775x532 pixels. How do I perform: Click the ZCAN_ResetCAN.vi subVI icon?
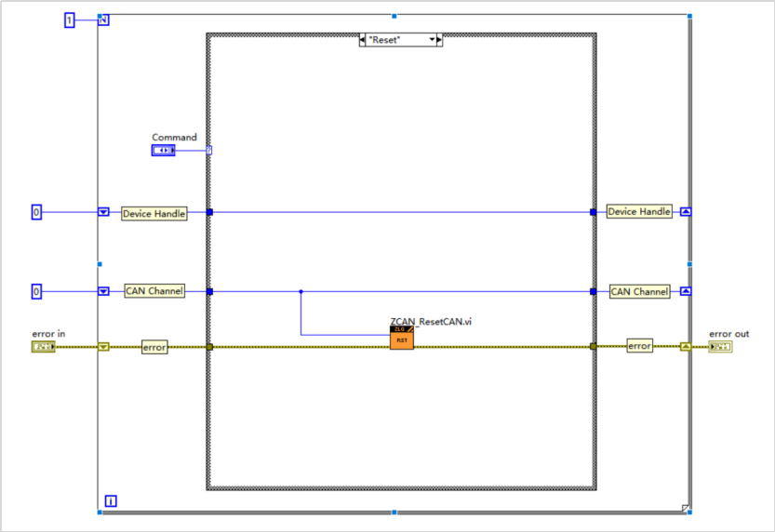(401, 338)
